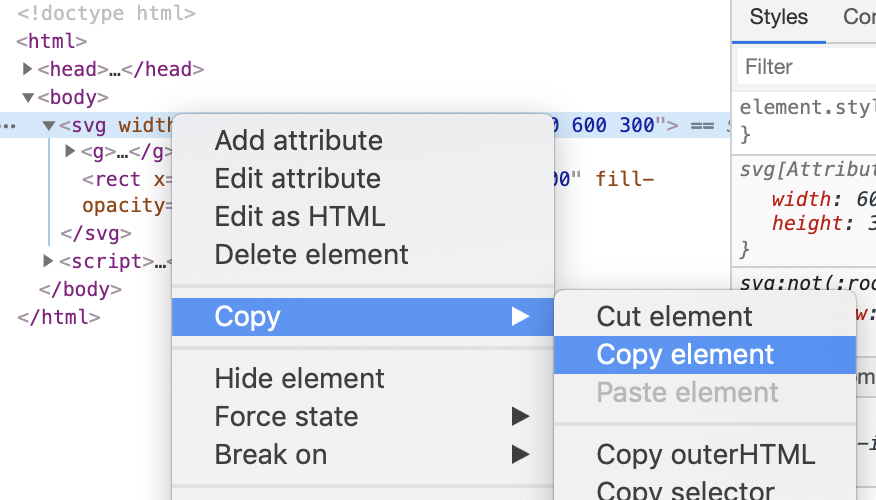Choose Cut element in submenu

(674, 317)
